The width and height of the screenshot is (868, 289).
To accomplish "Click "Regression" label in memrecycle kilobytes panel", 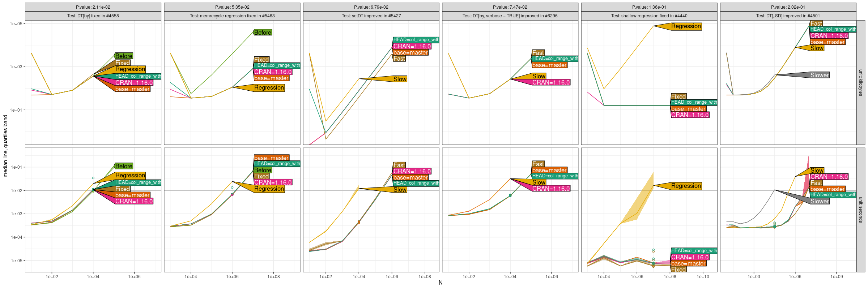I will click(x=269, y=88).
